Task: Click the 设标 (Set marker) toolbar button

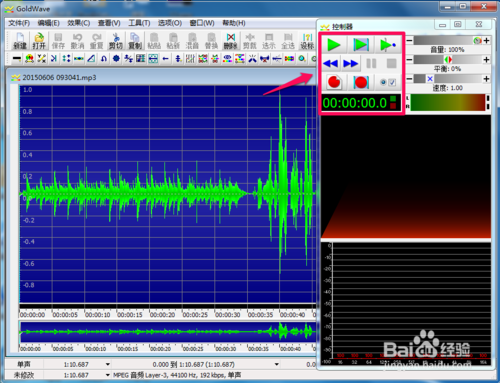Action: click(307, 41)
